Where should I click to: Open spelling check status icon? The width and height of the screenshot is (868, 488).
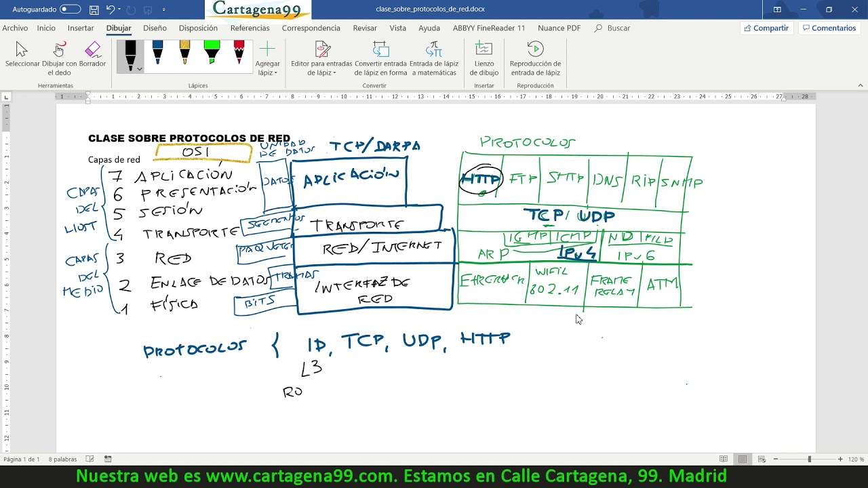90,460
